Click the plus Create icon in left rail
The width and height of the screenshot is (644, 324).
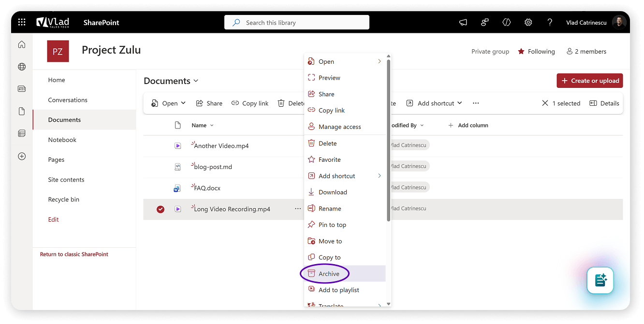point(22,156)
